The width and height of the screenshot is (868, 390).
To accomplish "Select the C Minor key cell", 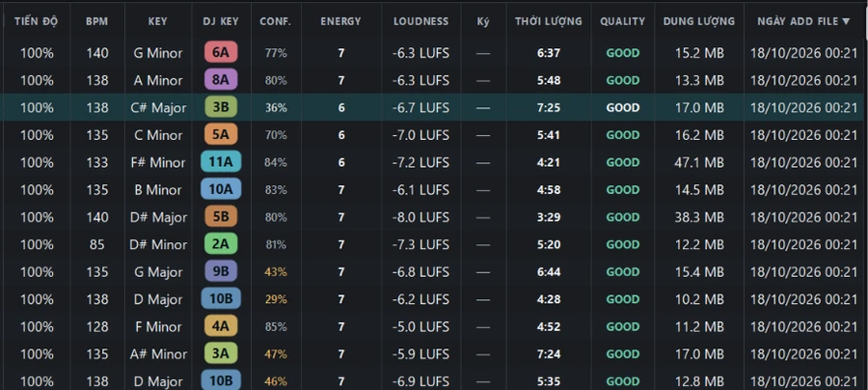I will click(158, 135).
